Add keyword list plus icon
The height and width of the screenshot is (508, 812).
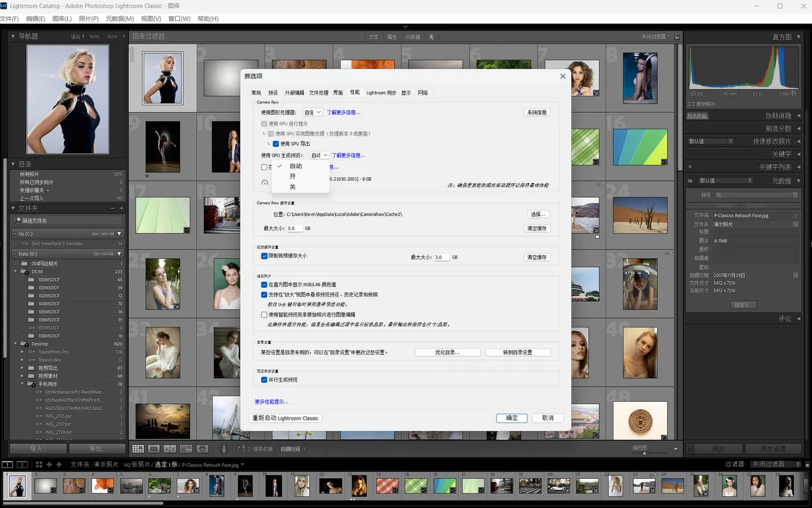(690, 167)
